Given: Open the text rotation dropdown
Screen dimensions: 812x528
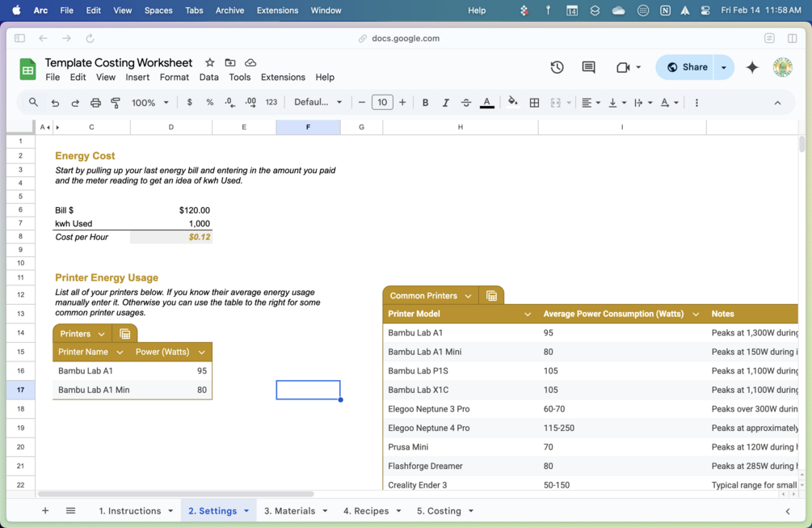Looking at the screenshot, I should (x=669, y=103).
